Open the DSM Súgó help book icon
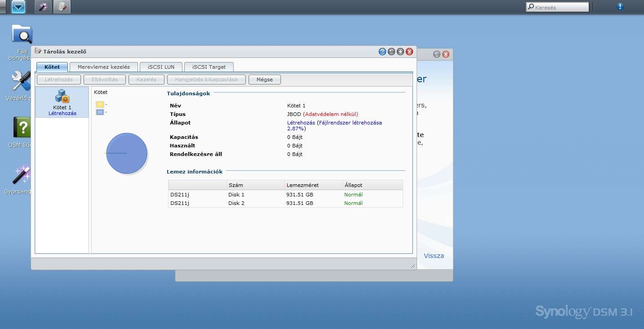This screenshot has height=329, width=644. tap(22, 128)
